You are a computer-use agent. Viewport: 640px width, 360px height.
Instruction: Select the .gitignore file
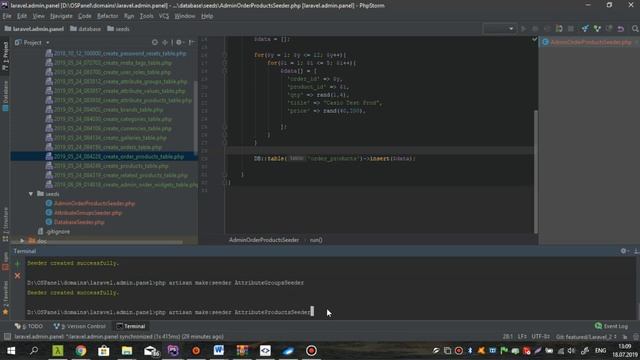pyautogui.click(x=54, y=232)
